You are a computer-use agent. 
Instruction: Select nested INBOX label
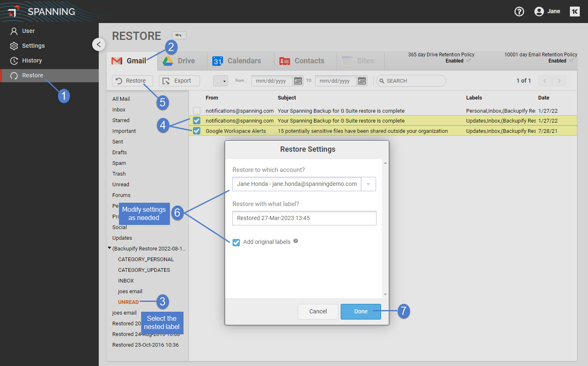tap(126, 280)
